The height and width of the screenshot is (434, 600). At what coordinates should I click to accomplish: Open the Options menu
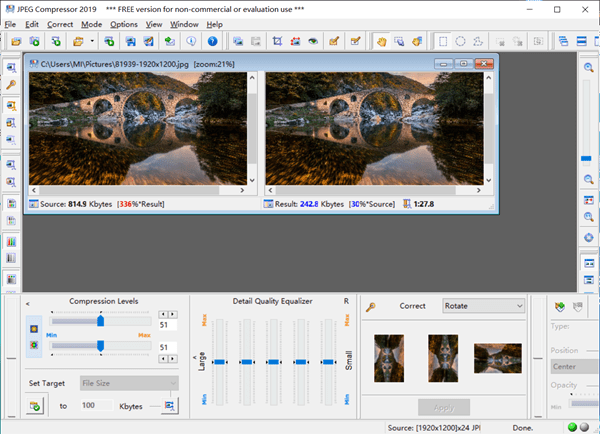point(124,24)
